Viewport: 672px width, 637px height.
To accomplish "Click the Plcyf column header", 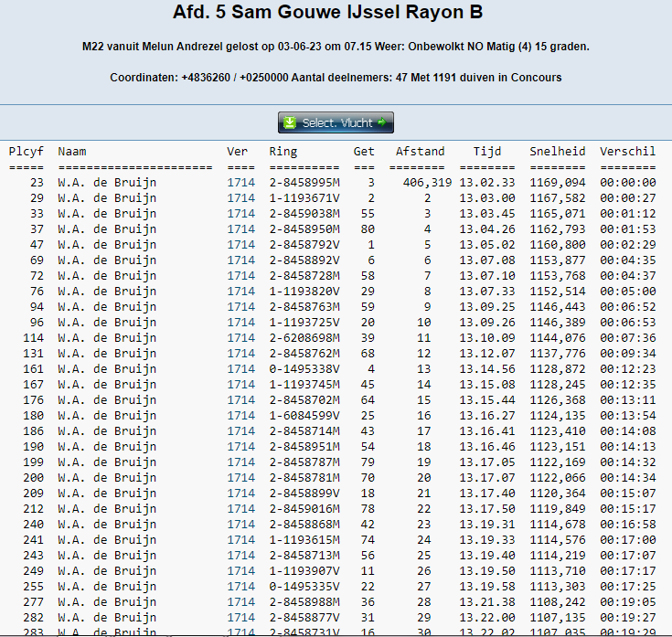I will point(27,151).
